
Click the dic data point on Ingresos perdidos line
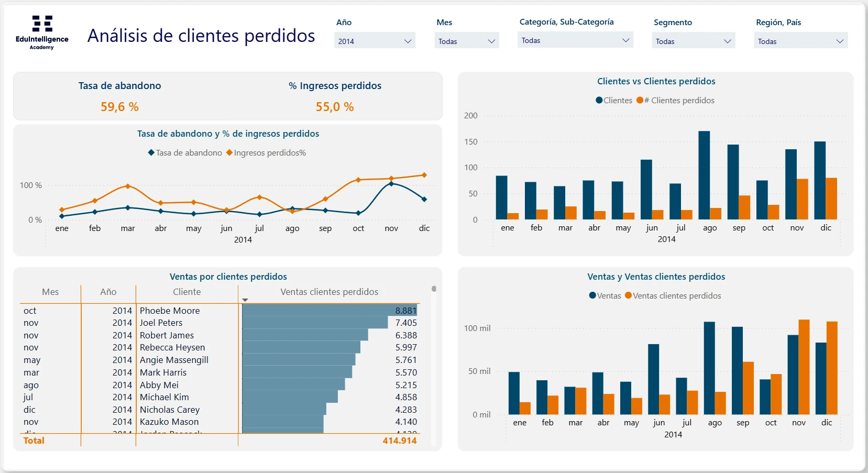click(424, 175)
